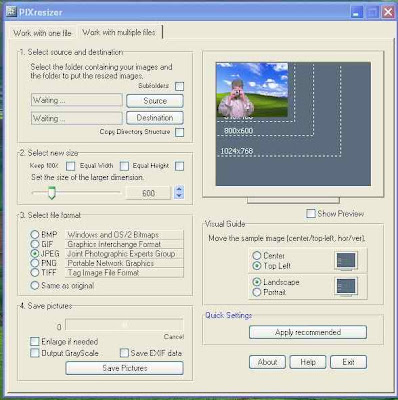Close the PIXresizer window
This screenshot has height=400, width=398.
click(388, 13)
